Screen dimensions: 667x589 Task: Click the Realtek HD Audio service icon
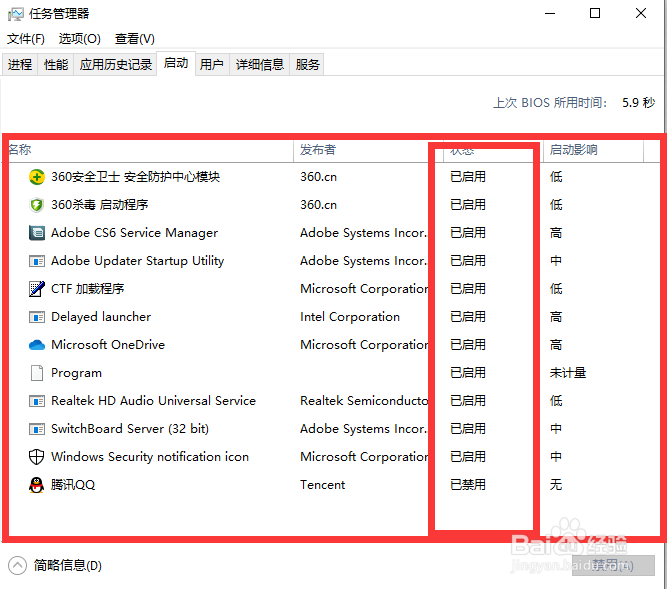(37, 401)
